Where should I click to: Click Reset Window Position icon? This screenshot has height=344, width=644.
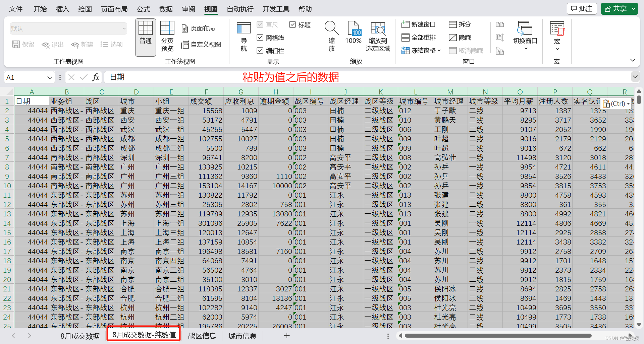click(x=500, y=51)
